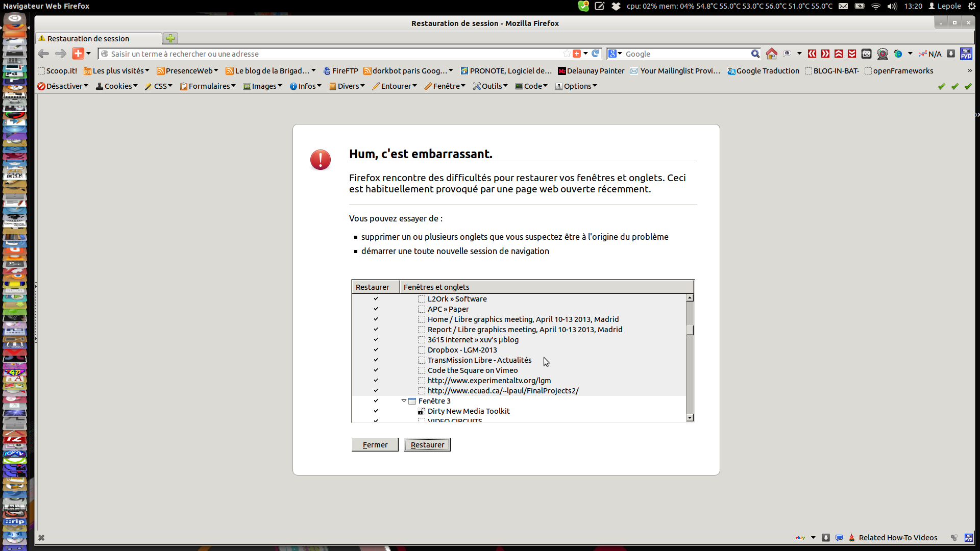Image resolution: width=980 pixels, height=551 pixels.
Task: Click the Fermer button
Action: coord(375,445)
